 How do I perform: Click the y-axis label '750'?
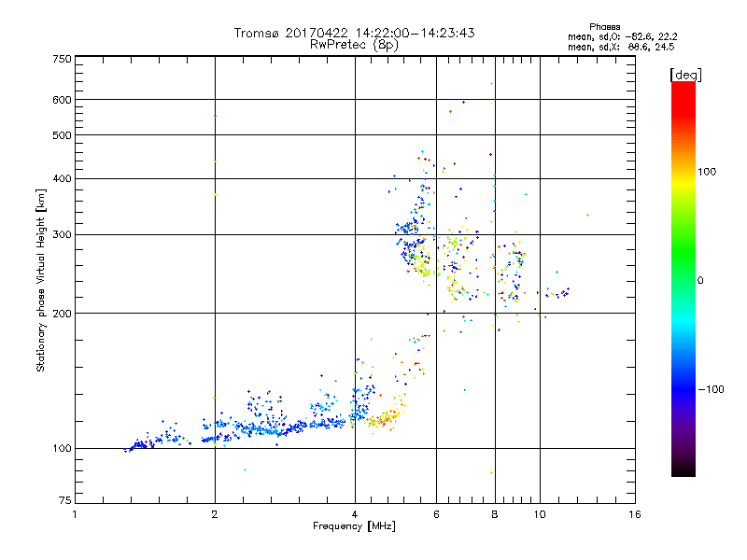point(62,59)
